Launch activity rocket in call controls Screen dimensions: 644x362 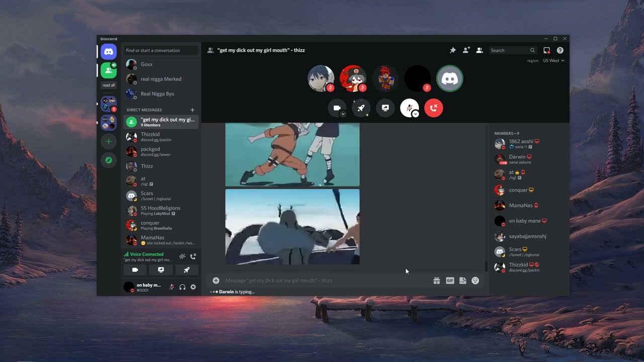pos(361,108)
